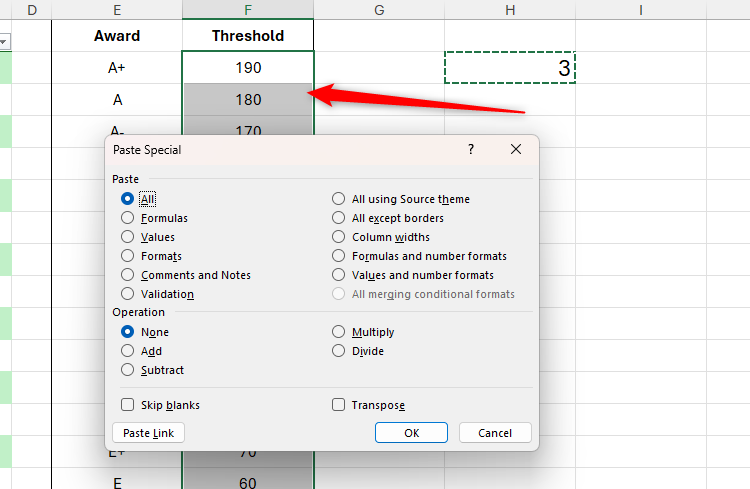
Task: Click the Cancel button
Action: pos(495,433)
